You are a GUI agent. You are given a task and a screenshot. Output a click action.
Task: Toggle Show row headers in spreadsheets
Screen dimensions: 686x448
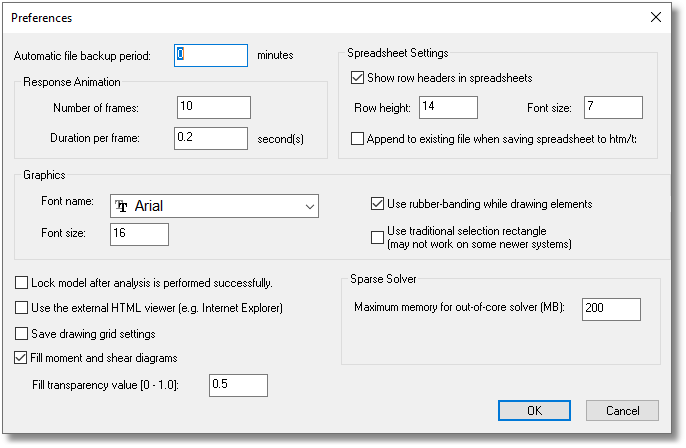[x=359, y=78]
